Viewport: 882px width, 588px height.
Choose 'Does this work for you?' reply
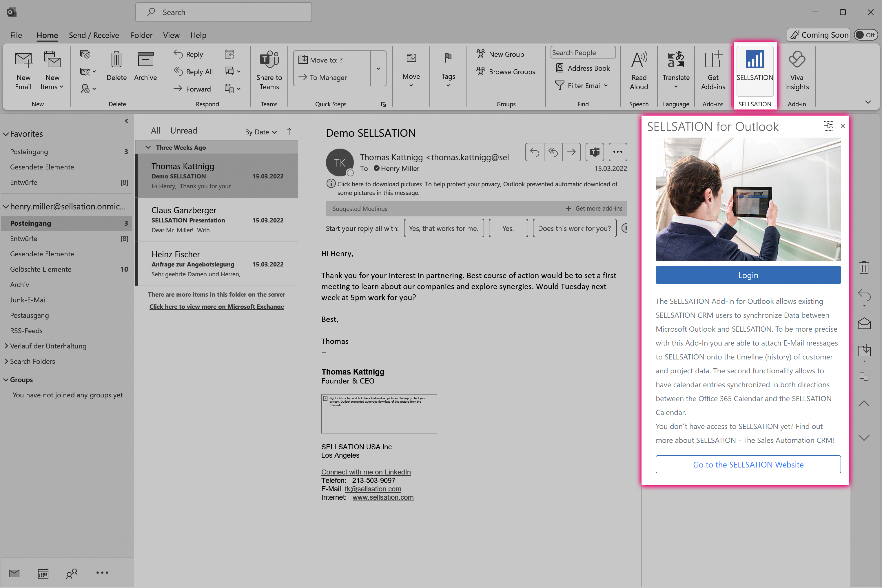click(574, 228)
